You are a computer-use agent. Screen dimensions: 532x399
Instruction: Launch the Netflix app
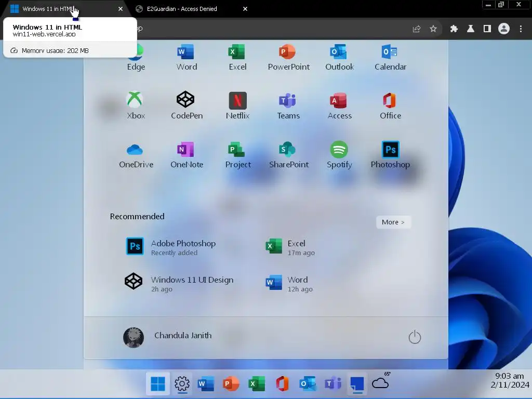237,106
